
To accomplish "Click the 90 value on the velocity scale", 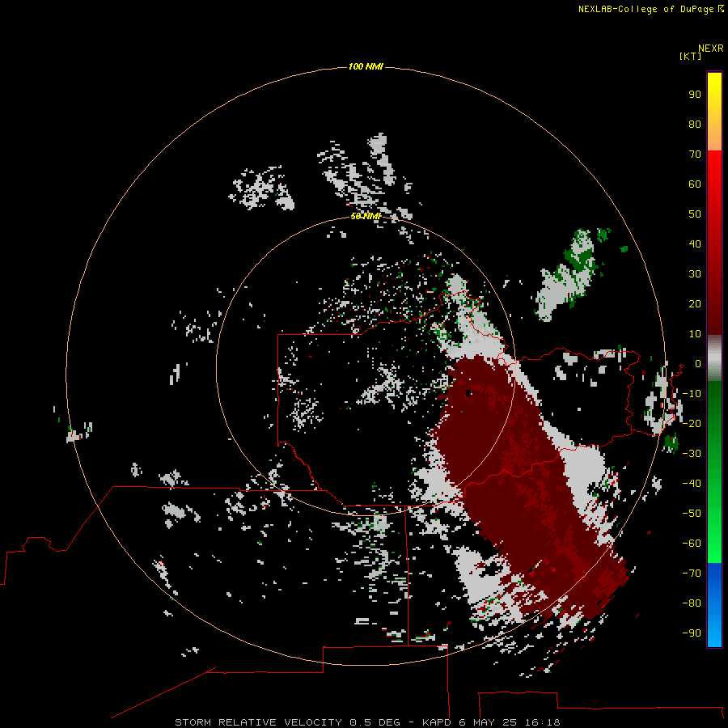I will tap(695, 95).
